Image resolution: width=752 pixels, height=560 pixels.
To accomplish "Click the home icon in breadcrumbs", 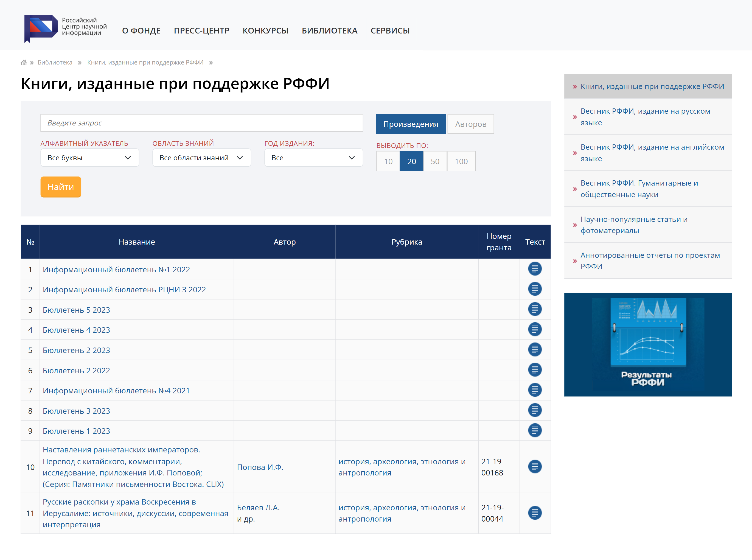I will pyautogui.click(x=23, y=62).
